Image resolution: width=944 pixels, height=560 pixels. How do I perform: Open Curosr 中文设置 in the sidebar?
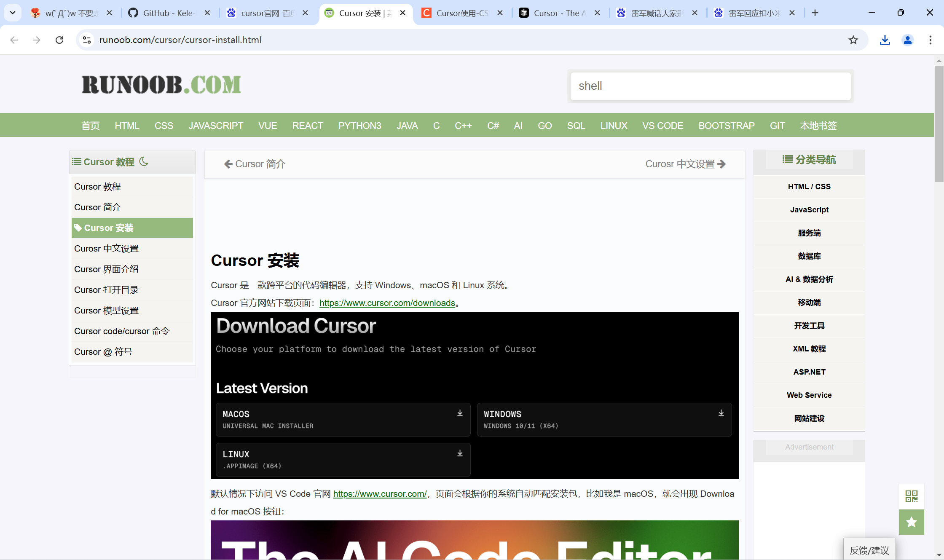[x=132, y=249]
